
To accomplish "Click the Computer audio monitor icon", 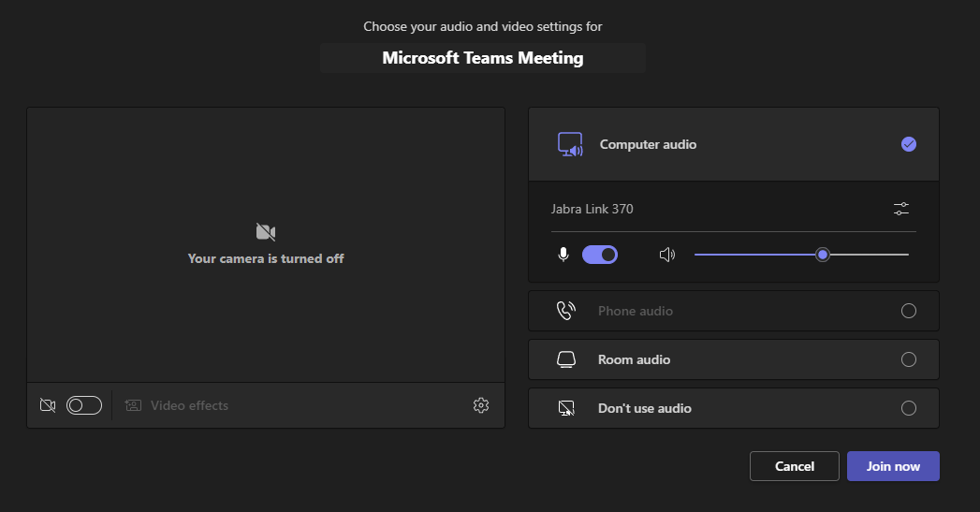I will tap(570, 144).
